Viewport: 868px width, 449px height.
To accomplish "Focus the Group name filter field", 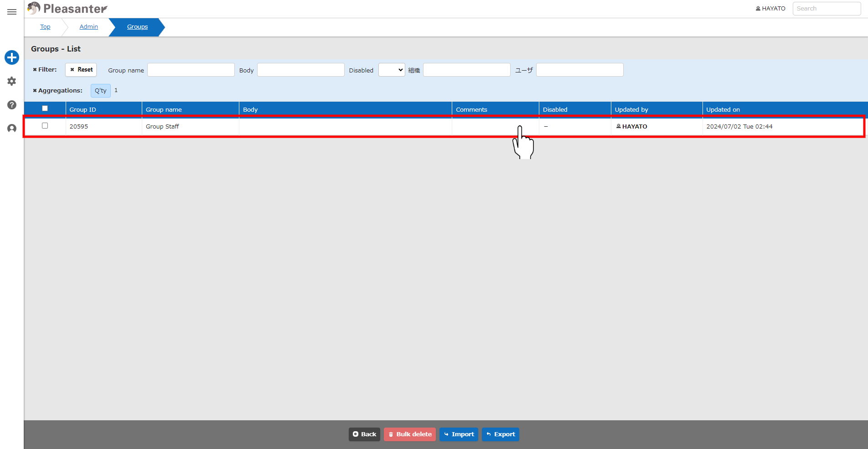I will pos(191,70).
